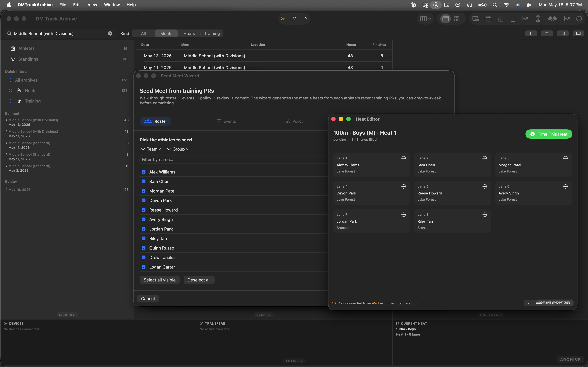
Task: Open macOS Spotlight search icon
Action: click(494, 5)
